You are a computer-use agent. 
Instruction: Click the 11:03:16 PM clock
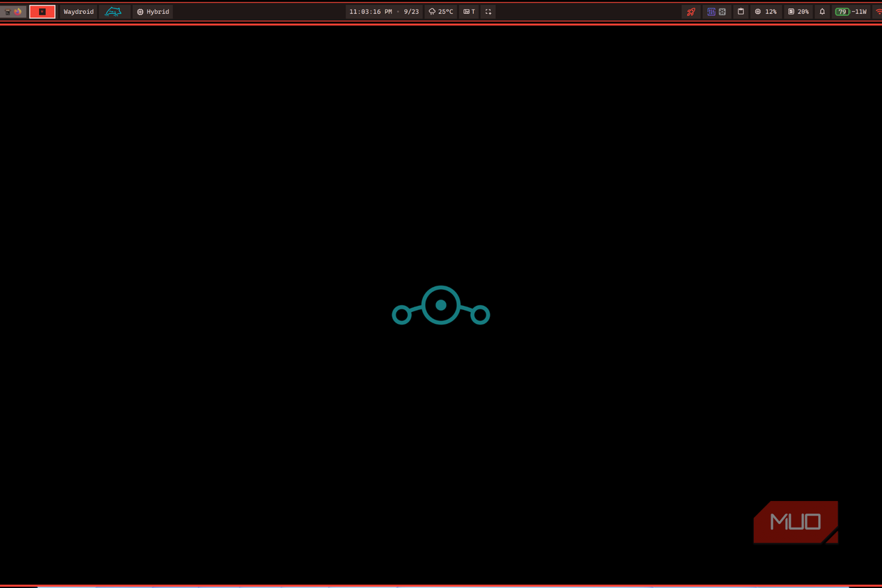coord(371,12)
